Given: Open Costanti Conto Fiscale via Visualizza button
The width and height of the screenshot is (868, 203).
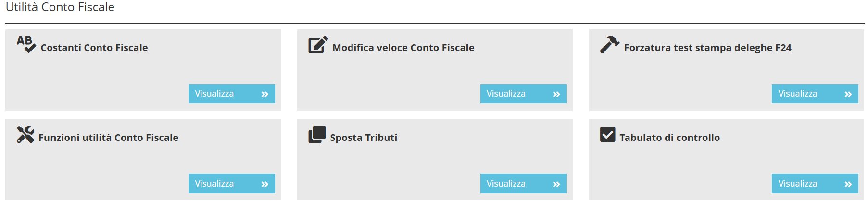Looking at the screenshot, I should 231,94.
